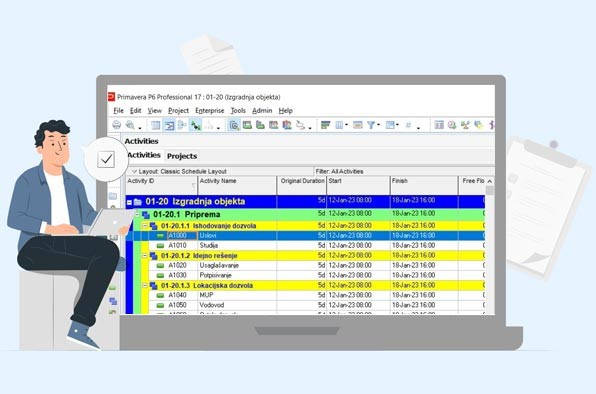Click the layout icon right of Gantt Chart
596x394 pixels.
tap(182, 125)
